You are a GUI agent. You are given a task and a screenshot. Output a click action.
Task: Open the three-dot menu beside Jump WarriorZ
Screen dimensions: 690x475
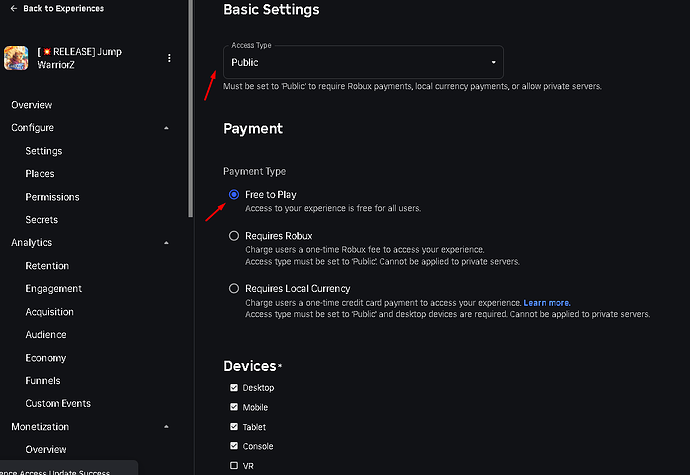[169, 58]
